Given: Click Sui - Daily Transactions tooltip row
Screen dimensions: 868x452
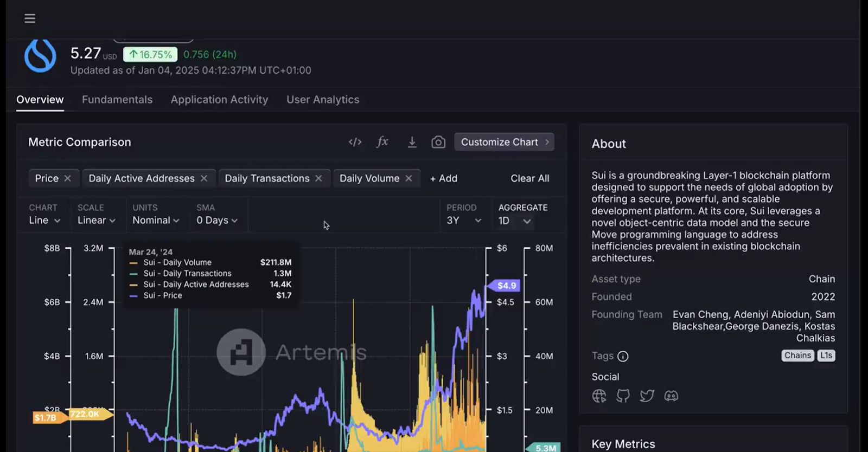Looking at the screenshot, I should 210,274.
